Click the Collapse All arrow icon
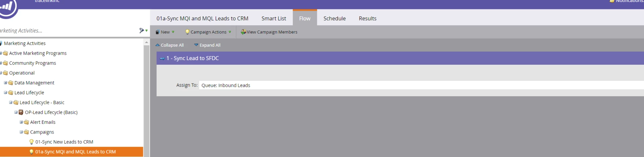Viewport: 644px width, 157px height. click(x=158, y=45)
